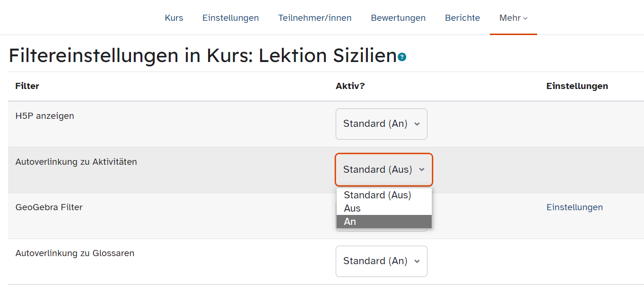Select option Aus in the open list
This screenshot has width=644, height=285.
[384, 208]
